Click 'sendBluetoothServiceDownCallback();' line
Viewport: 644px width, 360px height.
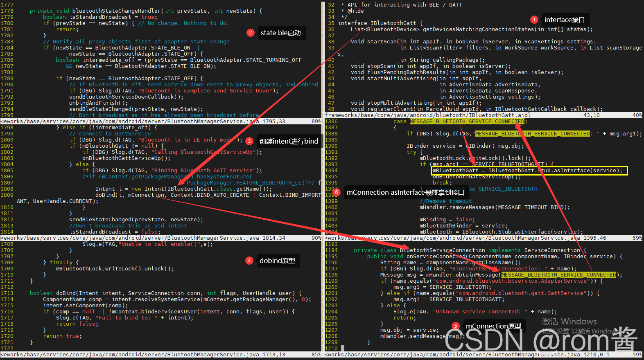click(126, 97)
